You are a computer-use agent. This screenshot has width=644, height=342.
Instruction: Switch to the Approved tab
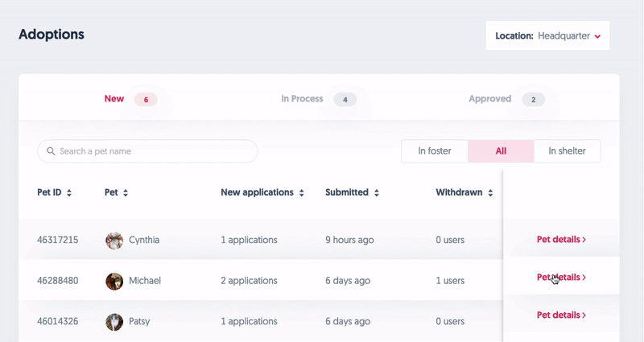490,99
